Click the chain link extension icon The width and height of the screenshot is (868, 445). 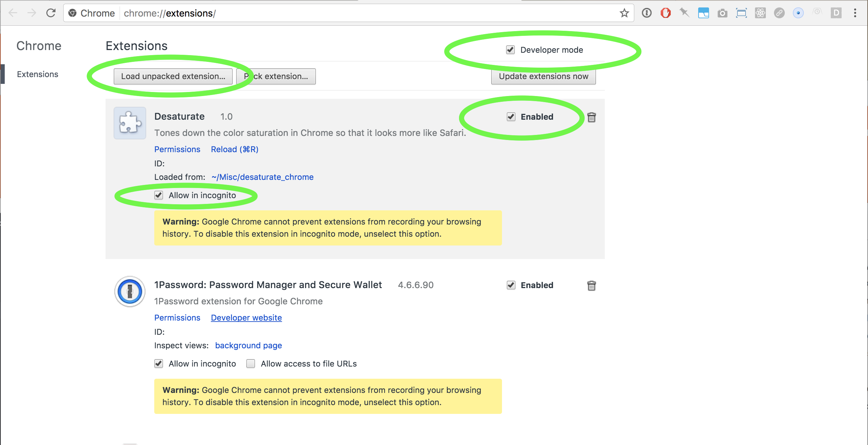pos(779,13)
